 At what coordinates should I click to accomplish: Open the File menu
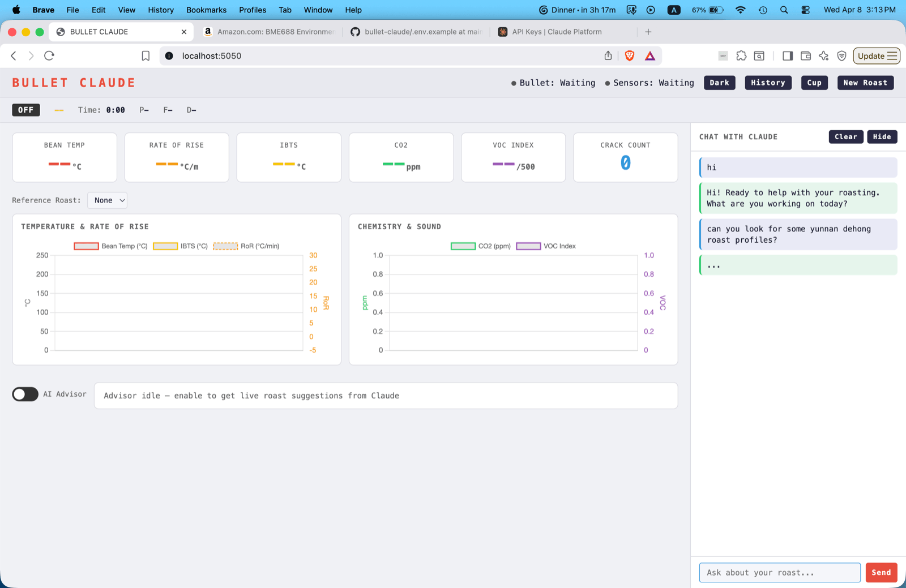click(72, 10)
